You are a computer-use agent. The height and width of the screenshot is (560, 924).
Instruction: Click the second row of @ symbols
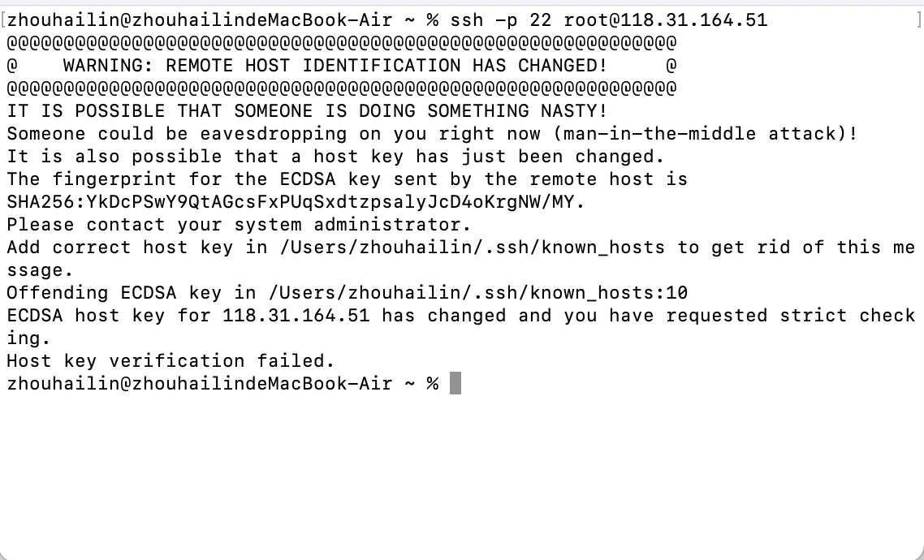coord(341,88)
